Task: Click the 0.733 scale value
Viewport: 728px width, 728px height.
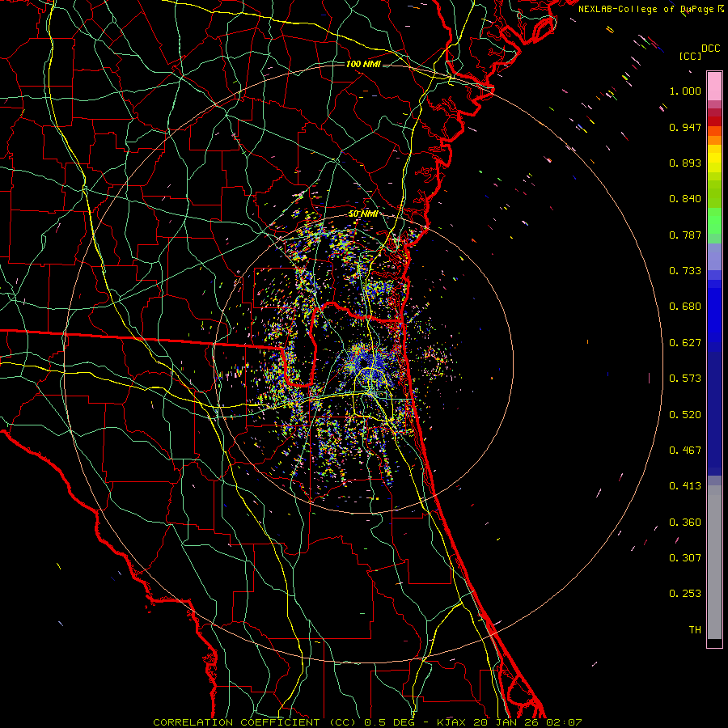Action: coord(685,271)
